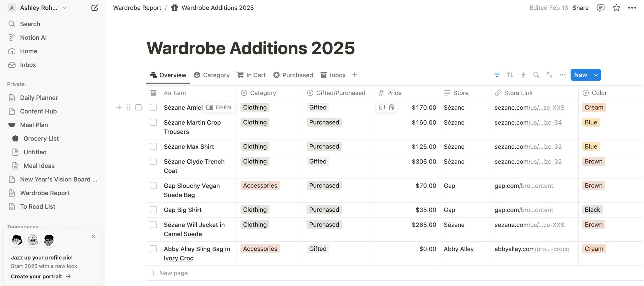The image size is (644, 286).
Task: Click the sort arrows icon
Action: [510, 75]
